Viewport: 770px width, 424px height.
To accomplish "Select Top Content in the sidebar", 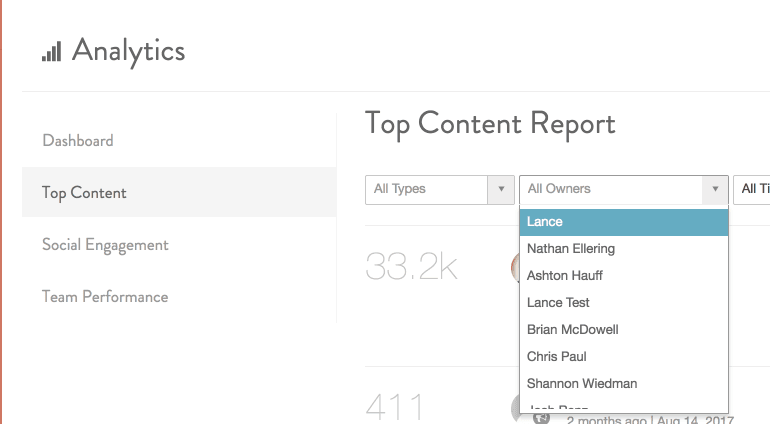I will click(84, 193).
